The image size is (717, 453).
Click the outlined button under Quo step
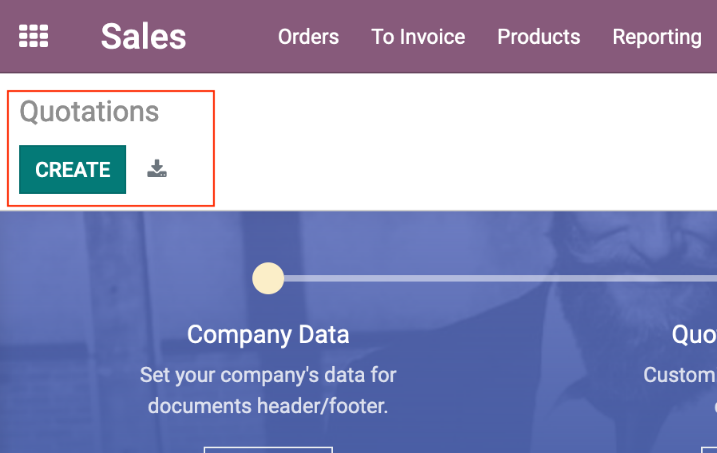pos(709,450)
